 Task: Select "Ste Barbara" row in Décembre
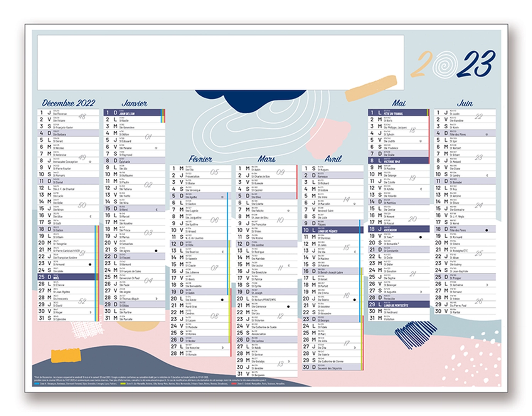pyautogui.click(x=68, y=133)
